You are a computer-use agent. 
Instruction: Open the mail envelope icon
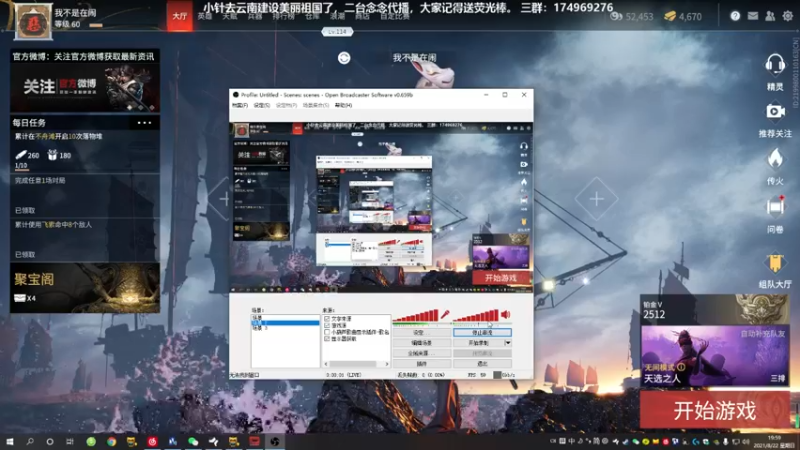tap(753, 16)
